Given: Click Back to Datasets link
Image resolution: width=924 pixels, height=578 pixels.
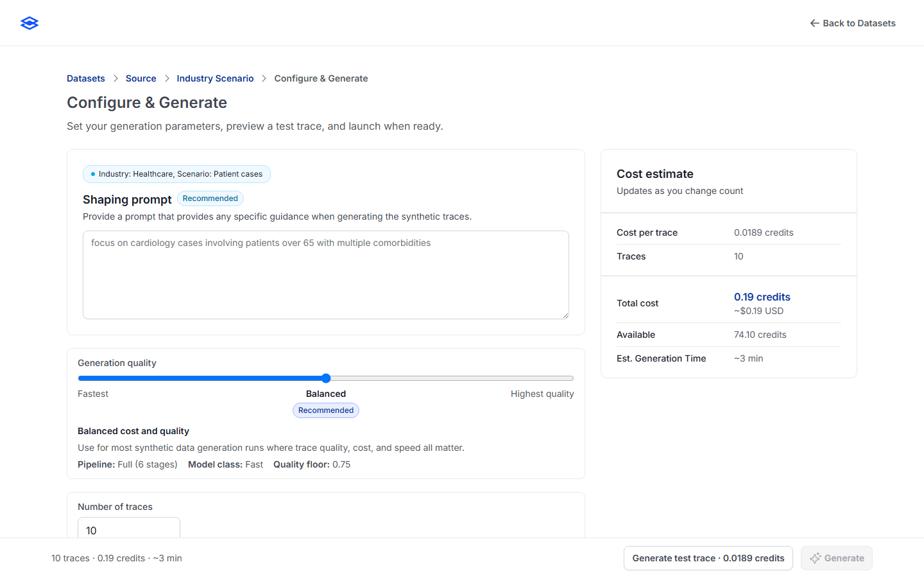Looking at the screenshot, I should click(852, 23).
